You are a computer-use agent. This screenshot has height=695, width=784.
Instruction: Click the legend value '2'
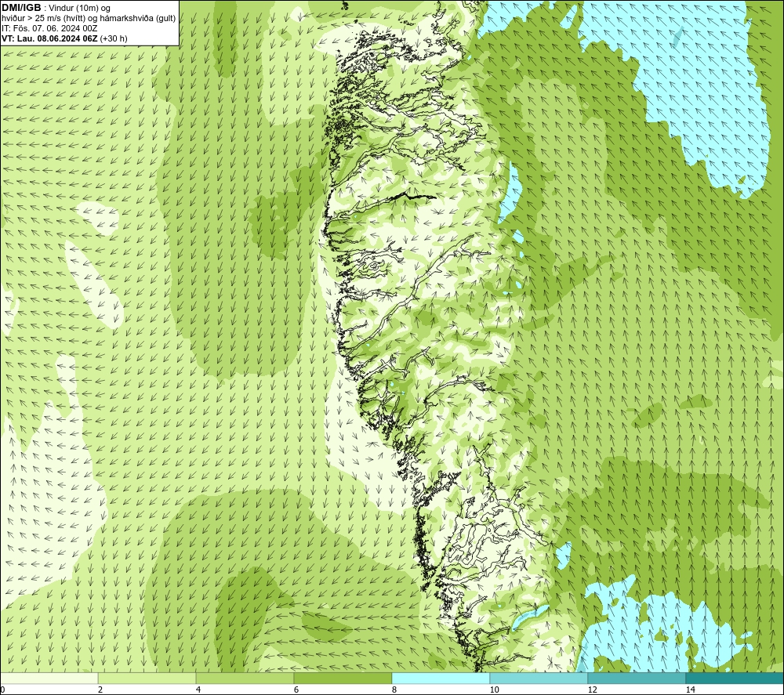[100, 690]
